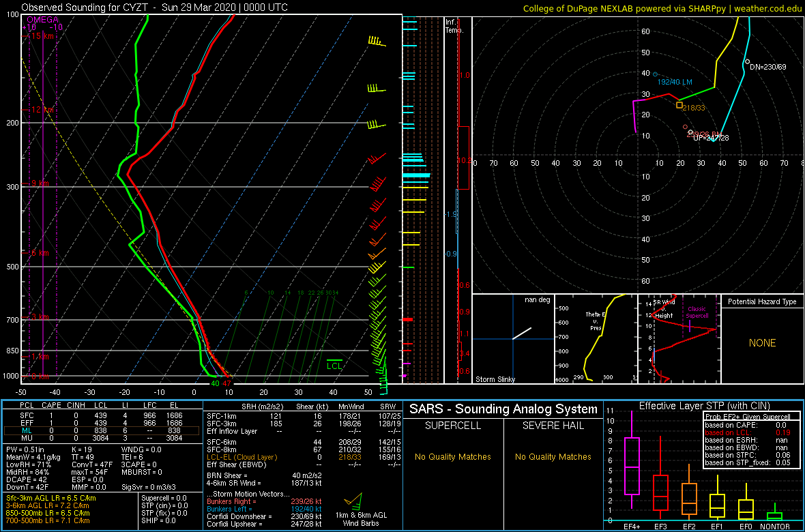Click the SUPERCELL column heading

coord(452,426)
